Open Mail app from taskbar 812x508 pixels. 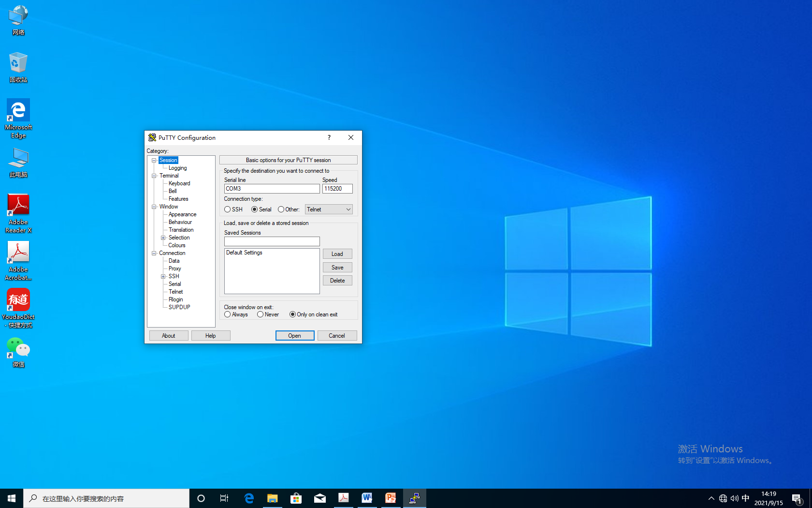click(x=319, y=498)
